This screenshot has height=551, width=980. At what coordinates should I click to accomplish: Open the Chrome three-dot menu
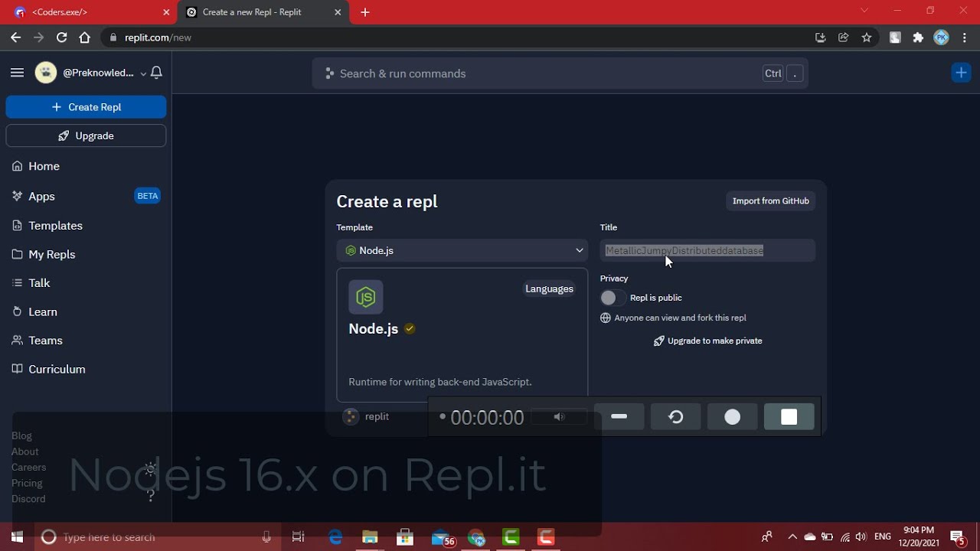tap(964, 37)
